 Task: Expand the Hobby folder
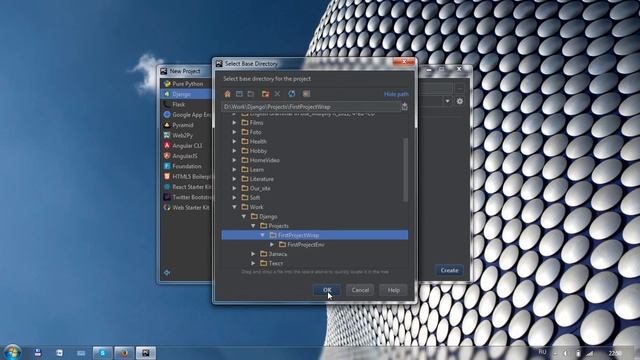click(x=234, y=151)
